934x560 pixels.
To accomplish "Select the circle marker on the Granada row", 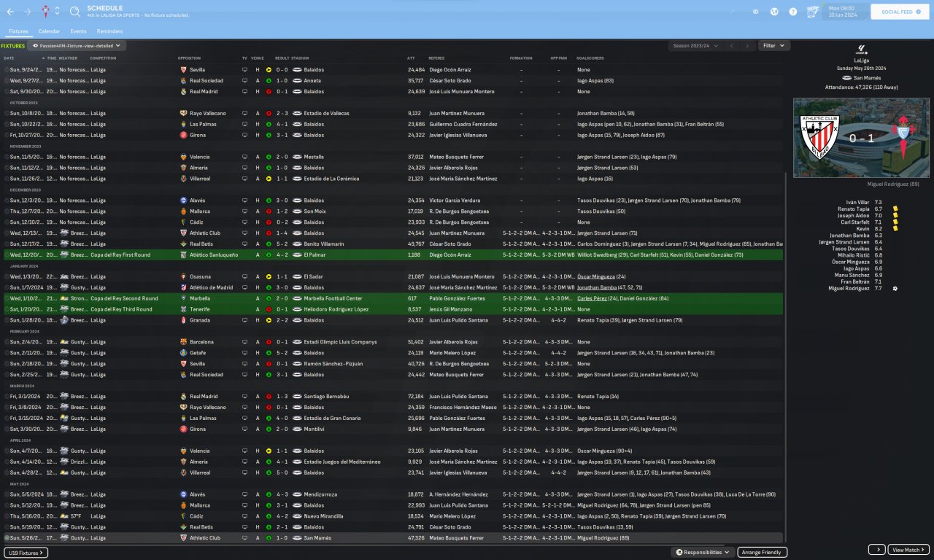I will 7,320.
